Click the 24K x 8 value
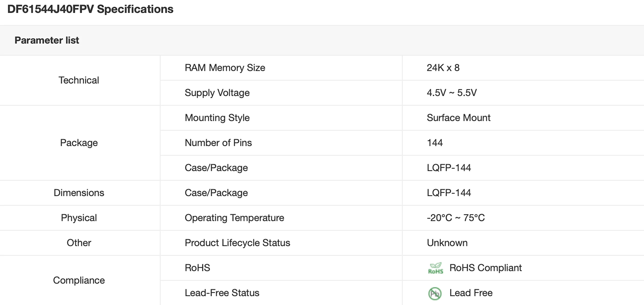 (443, 68)
